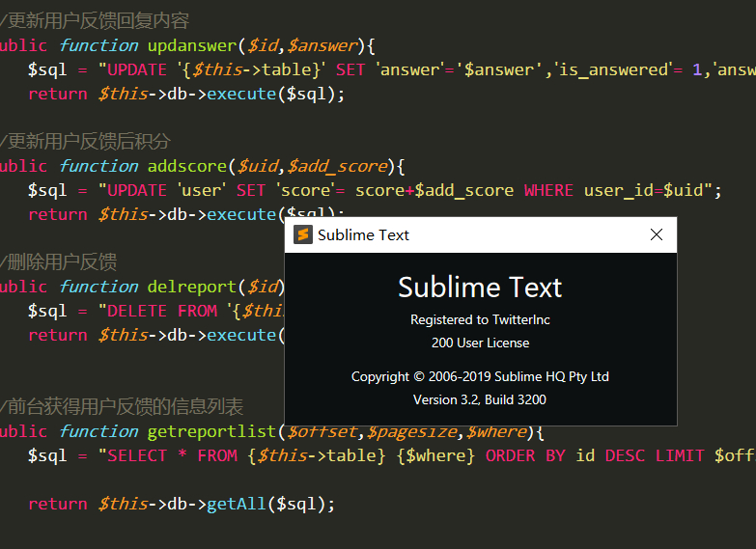Click the comment '前台获得用户反馈的信息列表'
756x549 pixels.
pos(126,406)
